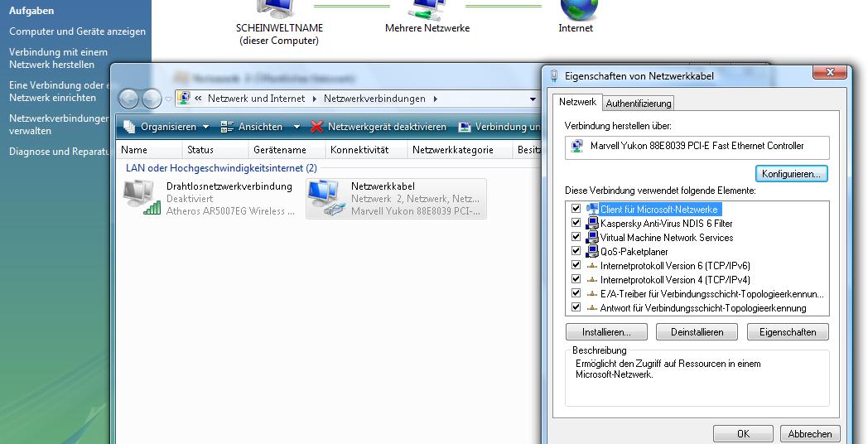Open Netzwerkverbindungen verwalten link
Image resolution: width=868 pixels, height=444 pixels.
(59, 124)
